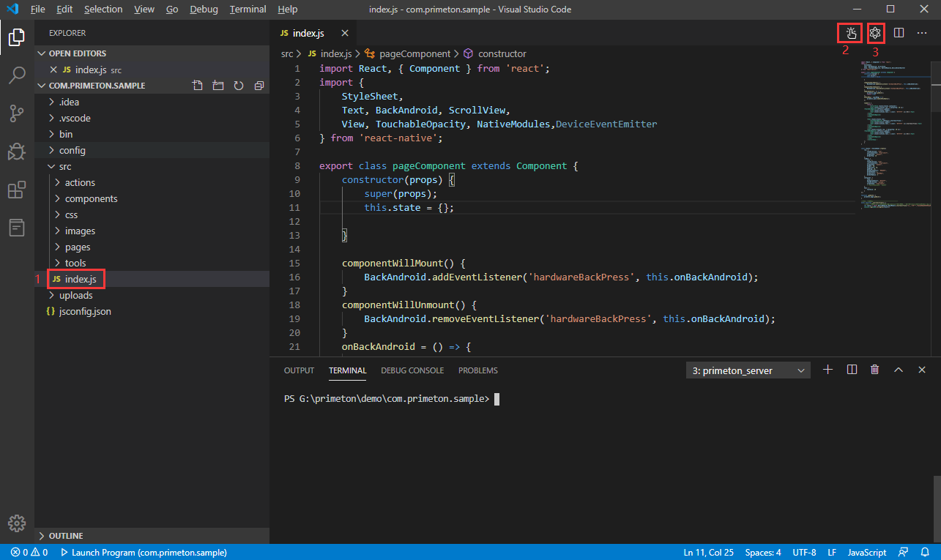Kill the terminal with trash icon

[x=875, y=370]
